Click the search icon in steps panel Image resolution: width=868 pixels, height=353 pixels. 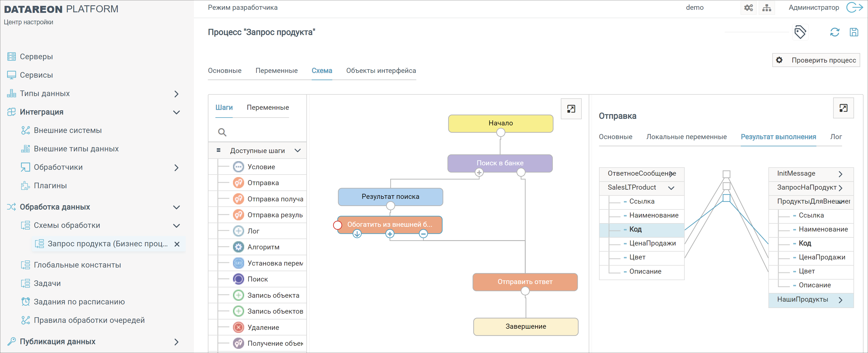point(222,132)
